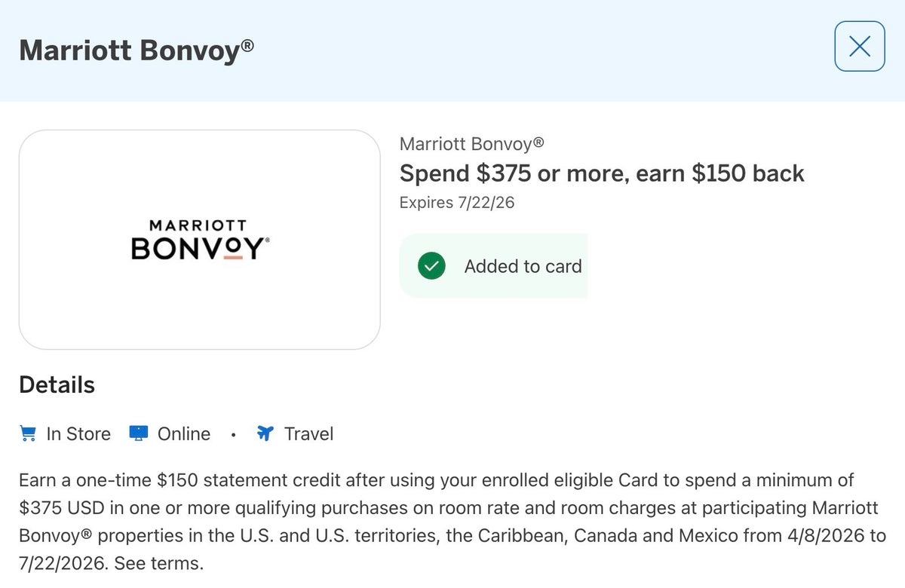Screen dimensions: 905x588
Task: Click the Added to card confirmation pill
Action: (493, 265)
